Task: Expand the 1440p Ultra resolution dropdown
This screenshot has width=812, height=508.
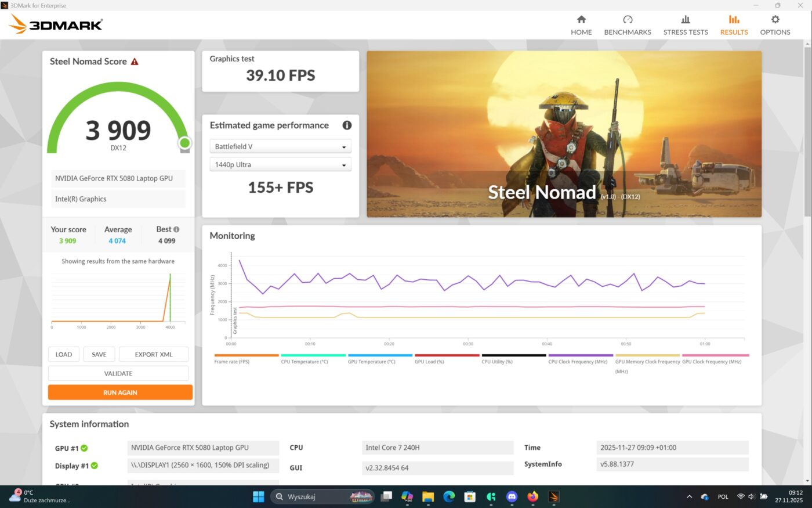Action: pyautogui.click(x=280, y=165)
